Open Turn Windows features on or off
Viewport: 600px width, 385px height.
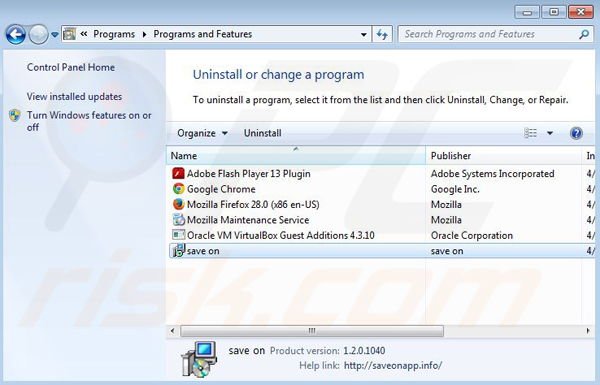[89, 121]
